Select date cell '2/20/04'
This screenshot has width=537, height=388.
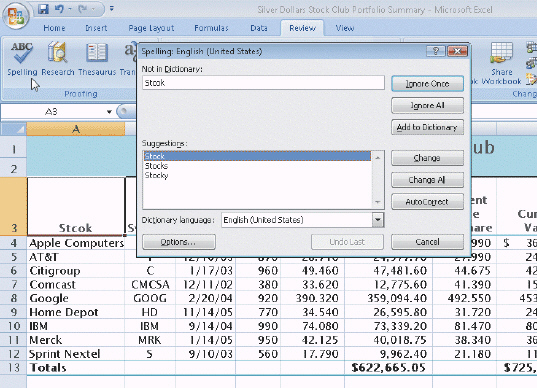[205, 298]
